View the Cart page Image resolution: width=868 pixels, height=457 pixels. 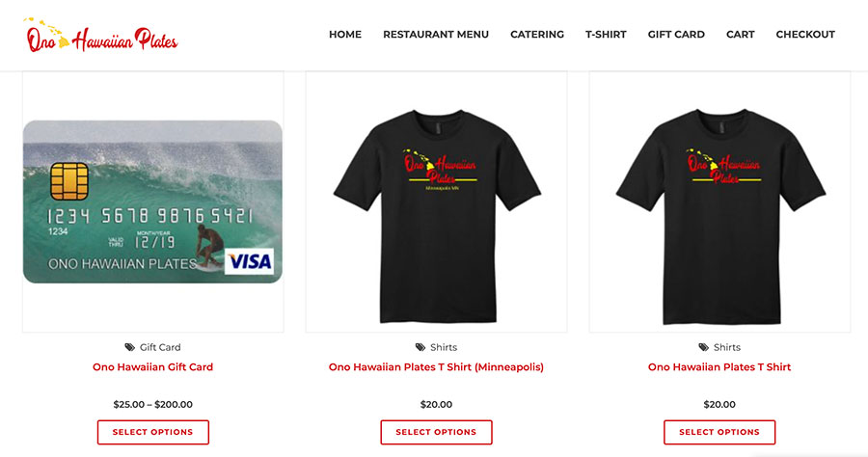740,35
